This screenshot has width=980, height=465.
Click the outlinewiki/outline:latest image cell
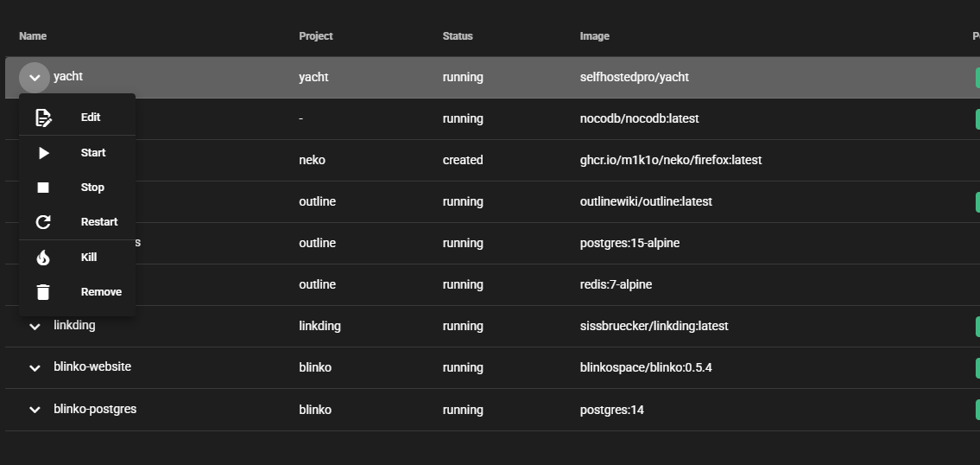pyautogui.click(x=646, y=201)
